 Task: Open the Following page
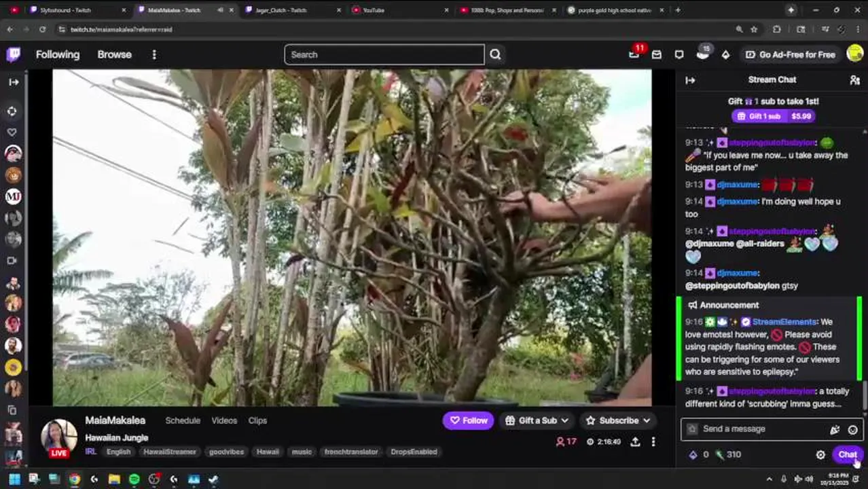click(x=58, y=54)
